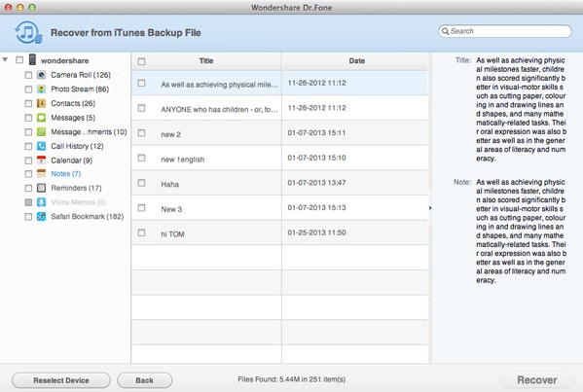583x392 pixels.
Task: Click the Calendar icon in sidebar
Action: [x=41, y=160]
